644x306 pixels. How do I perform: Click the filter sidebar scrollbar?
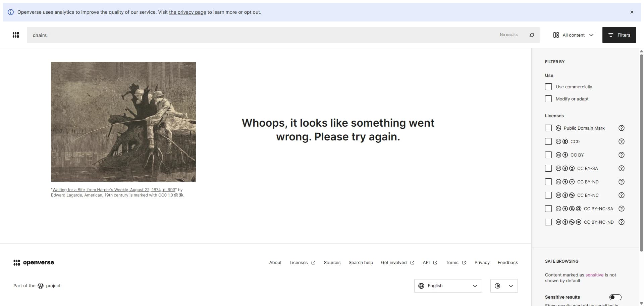click(641, 153)
